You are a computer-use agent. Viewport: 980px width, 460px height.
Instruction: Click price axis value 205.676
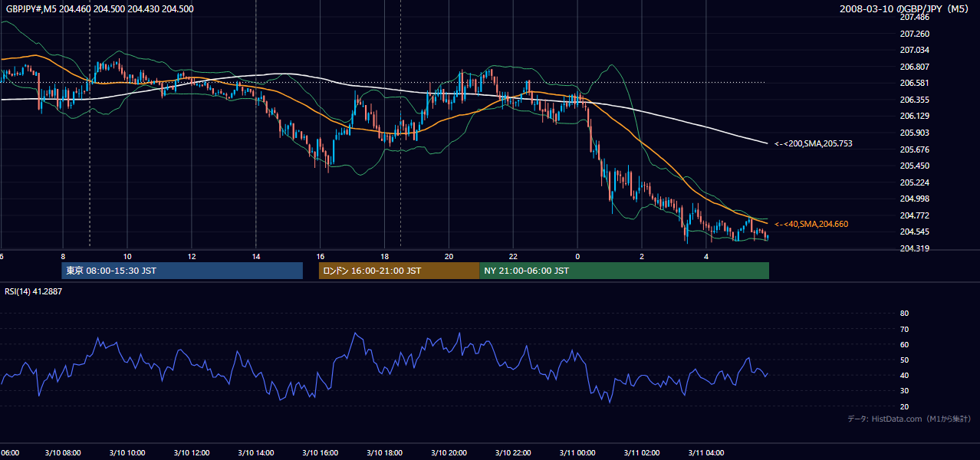coord(914,149)
